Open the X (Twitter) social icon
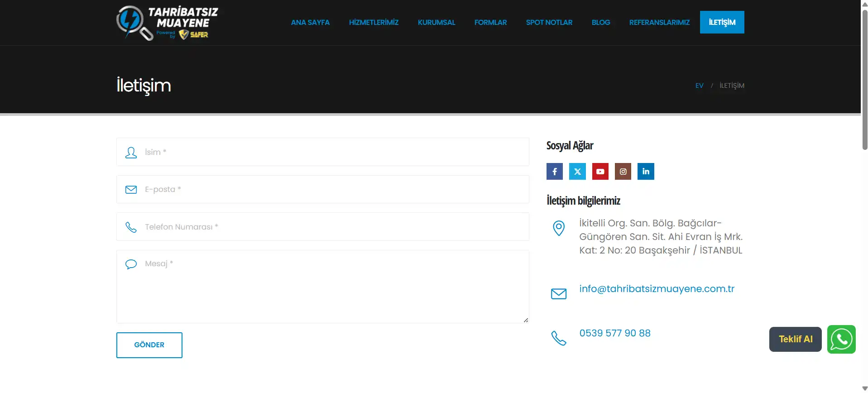Image resolution: width=868 pixels, height=393 pixels. (577, 172)
